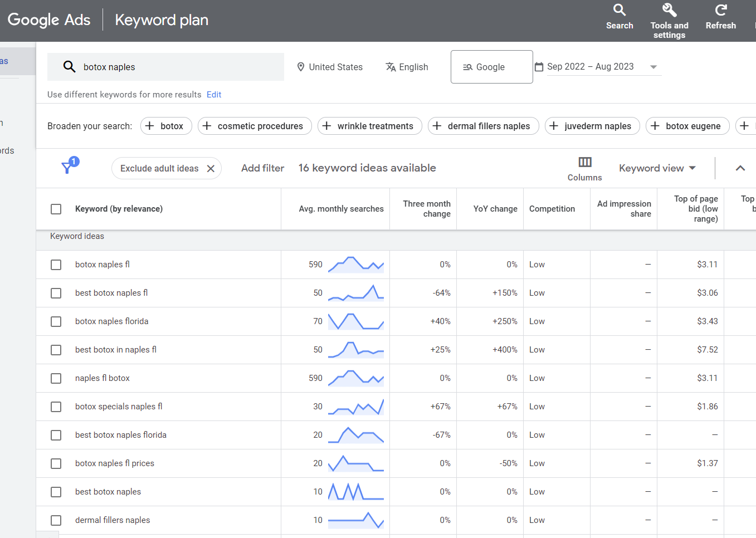Click trend sparkline for botox specials naples fl

tap(356, 407)
